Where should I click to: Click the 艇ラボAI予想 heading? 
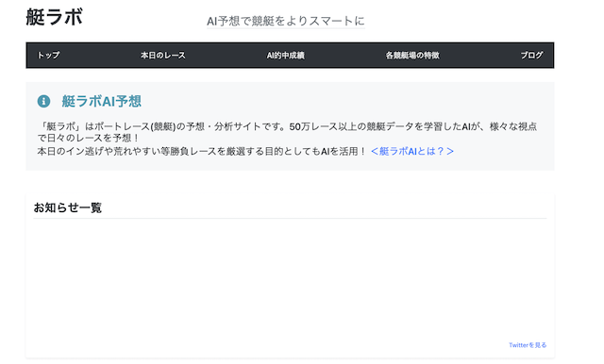(x=102, y=101)
